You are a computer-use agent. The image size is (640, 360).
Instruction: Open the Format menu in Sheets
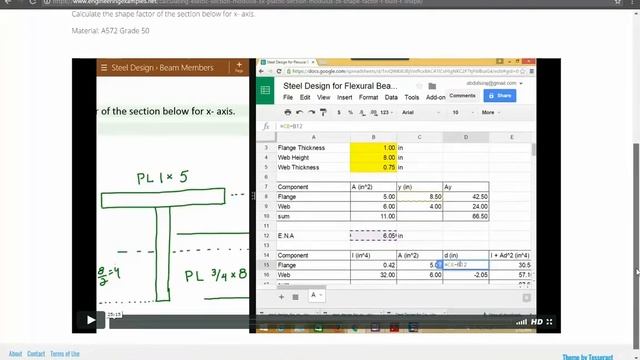(x=368, y=98)
